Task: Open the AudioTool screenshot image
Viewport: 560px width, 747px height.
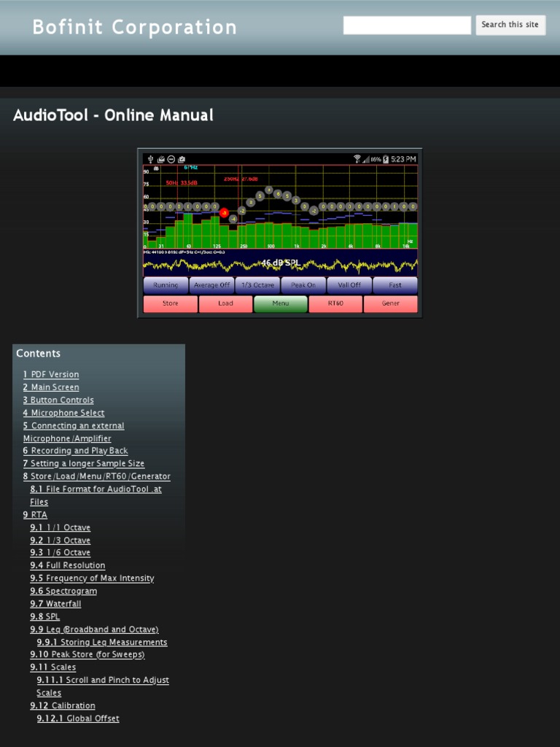Action: pos(280,233)
